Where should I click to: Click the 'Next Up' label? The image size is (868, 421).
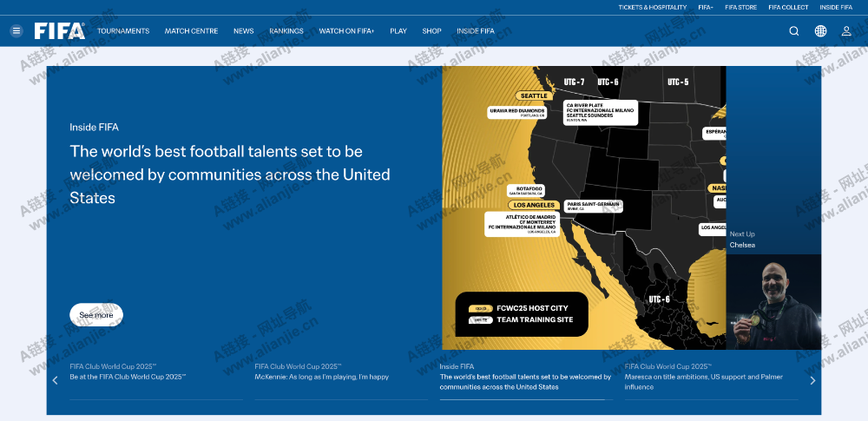pos(742,234)
